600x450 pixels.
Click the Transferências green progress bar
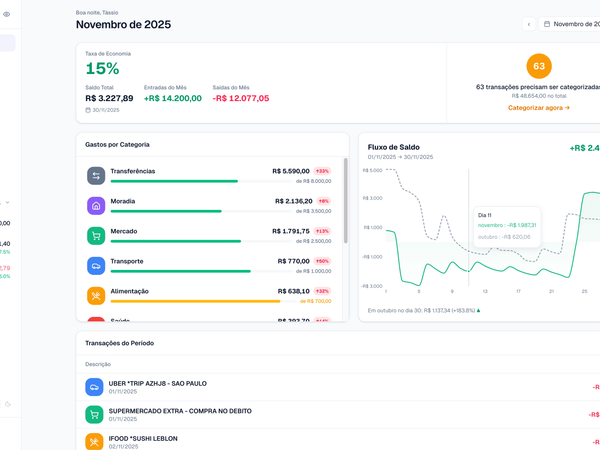pyautogui.click(x=174, y=181)
